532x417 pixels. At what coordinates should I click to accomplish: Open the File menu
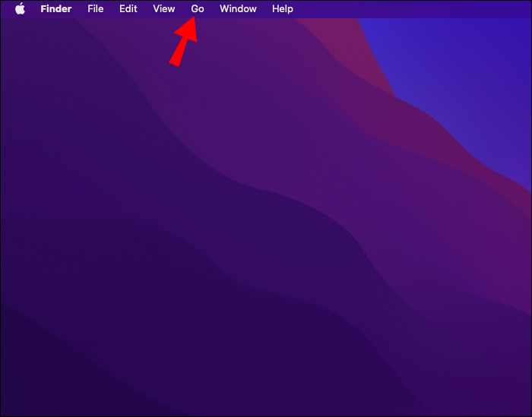point(95,9)
